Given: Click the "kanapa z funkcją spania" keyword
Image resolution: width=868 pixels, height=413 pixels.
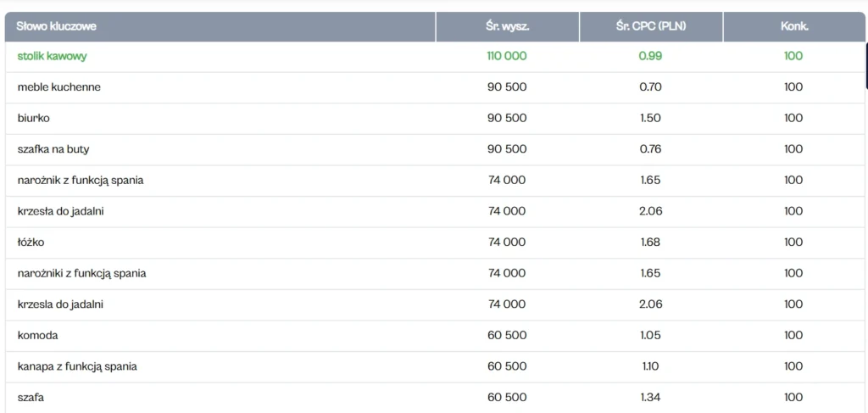Looking at the screenshot, I should click(77, 366).
